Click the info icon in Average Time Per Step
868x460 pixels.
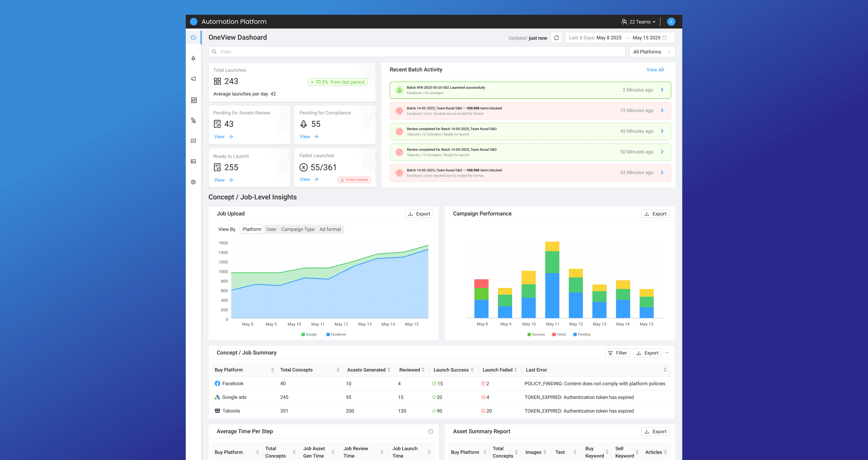point(431,431)
